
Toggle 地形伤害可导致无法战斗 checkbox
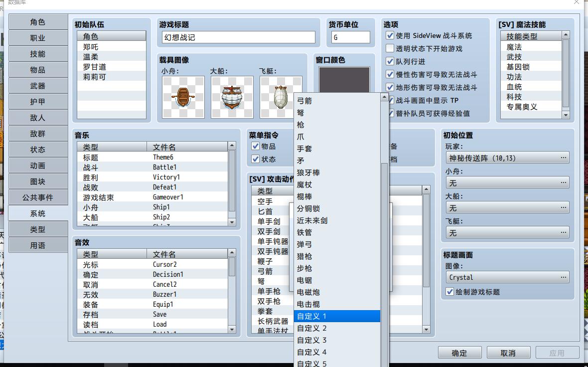click(390, 87)
